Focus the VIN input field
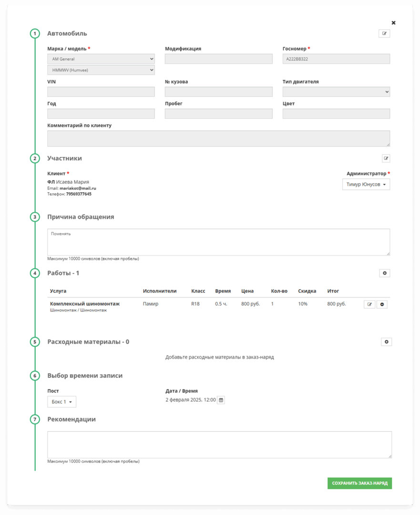Image resolution: width=420 pixels, height=515 pixels. tap(101, 92)
